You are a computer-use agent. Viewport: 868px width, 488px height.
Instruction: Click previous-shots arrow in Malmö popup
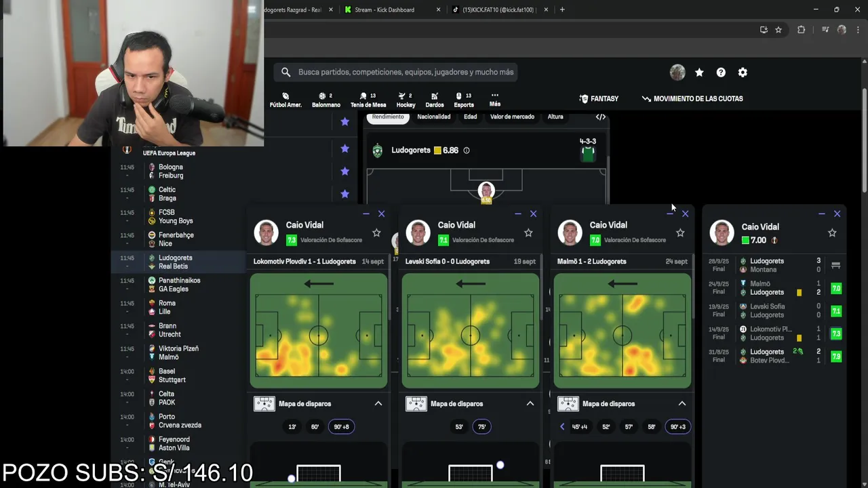click(562, 427)
